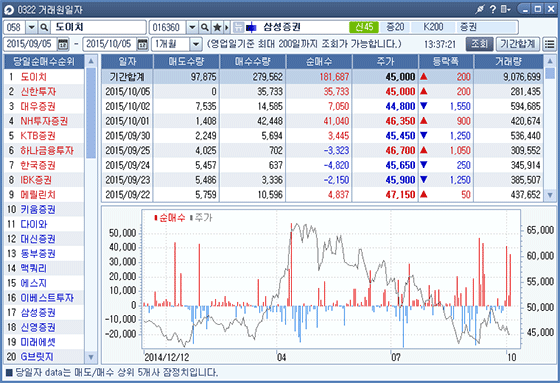The image size is (560, 383).
Task: Open the calendar for end date 2015/10/05
Action: tap(142, 44)
